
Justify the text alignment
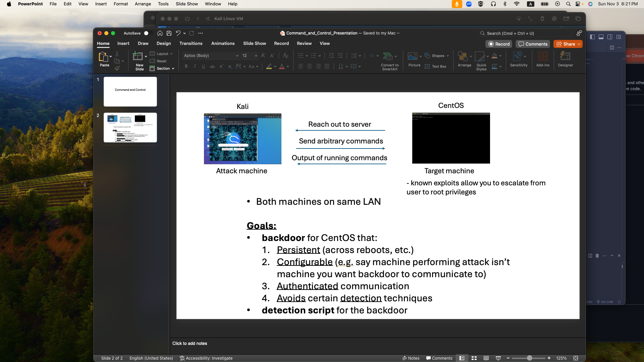point(327,66)
